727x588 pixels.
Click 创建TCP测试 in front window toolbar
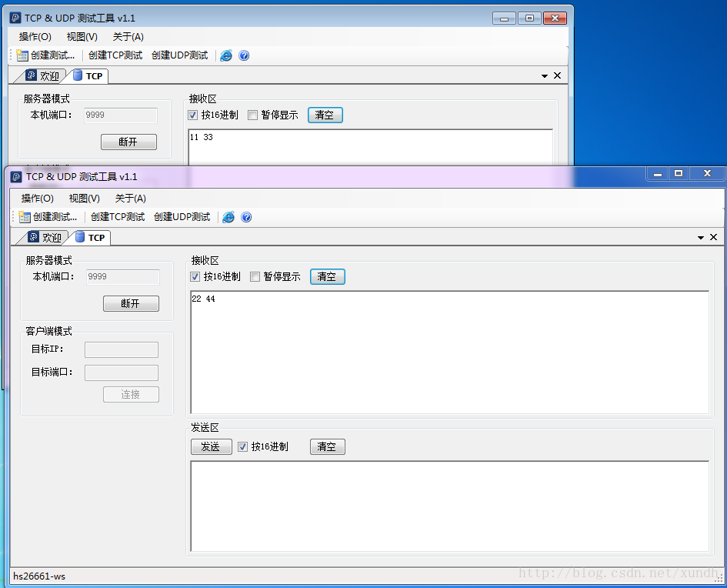(x=118, y=217)
